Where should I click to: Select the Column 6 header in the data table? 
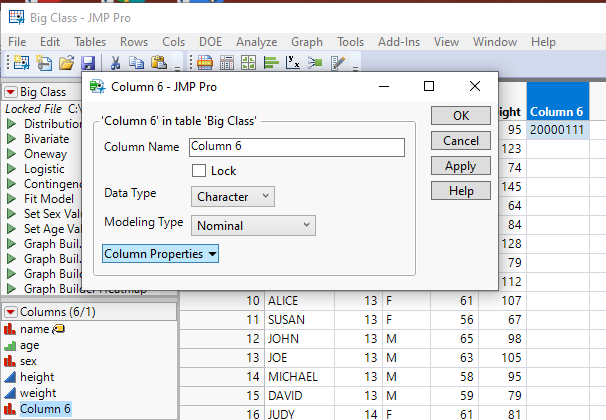558,101
